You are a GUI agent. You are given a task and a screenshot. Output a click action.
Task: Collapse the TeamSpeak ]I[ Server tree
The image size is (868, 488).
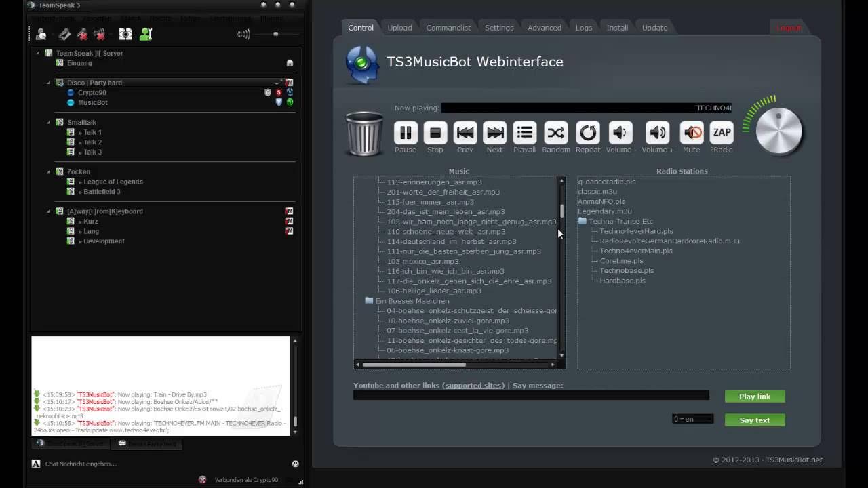pyautogui.click(x=38, y=53)
